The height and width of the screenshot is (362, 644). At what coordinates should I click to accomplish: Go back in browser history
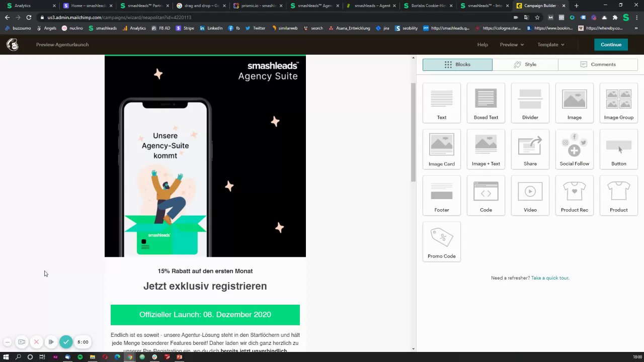pyautogui.click(x=7, y=17)
